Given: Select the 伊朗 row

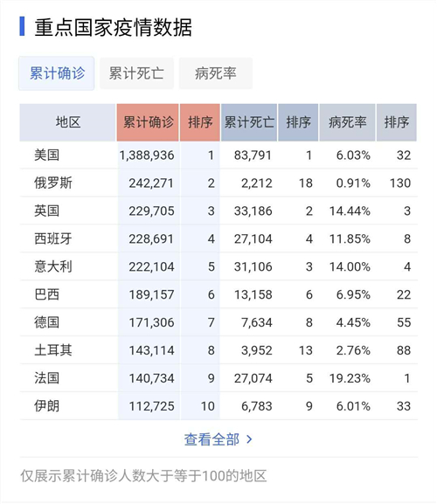Looking at the screenshot, I should click(x=218, y=406).
